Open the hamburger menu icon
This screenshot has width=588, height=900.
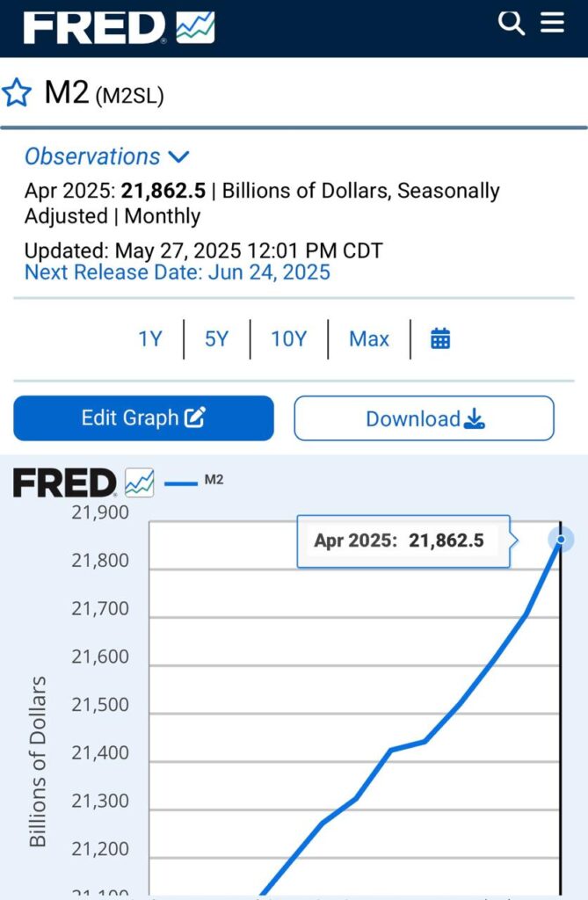pyautogui.click(x=552, y=23)
